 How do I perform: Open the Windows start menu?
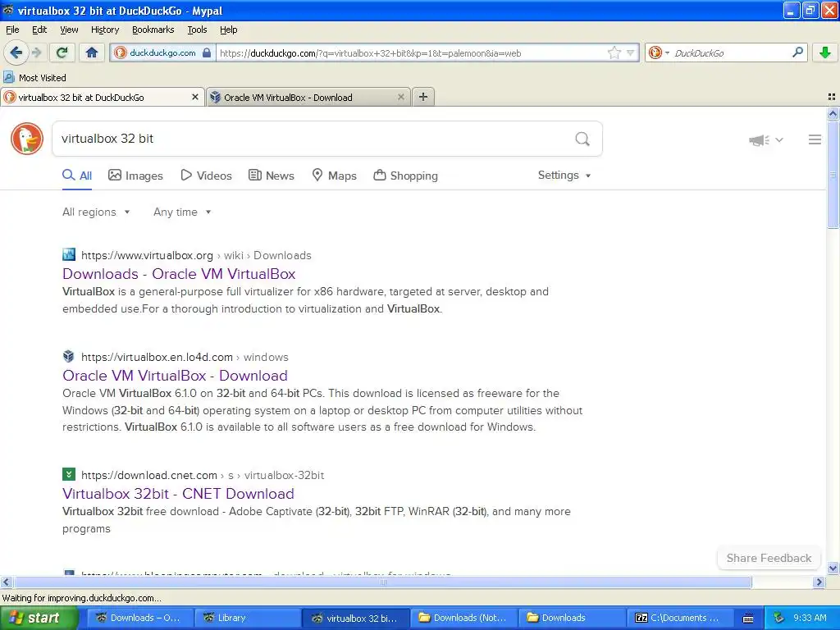(39, 618)
